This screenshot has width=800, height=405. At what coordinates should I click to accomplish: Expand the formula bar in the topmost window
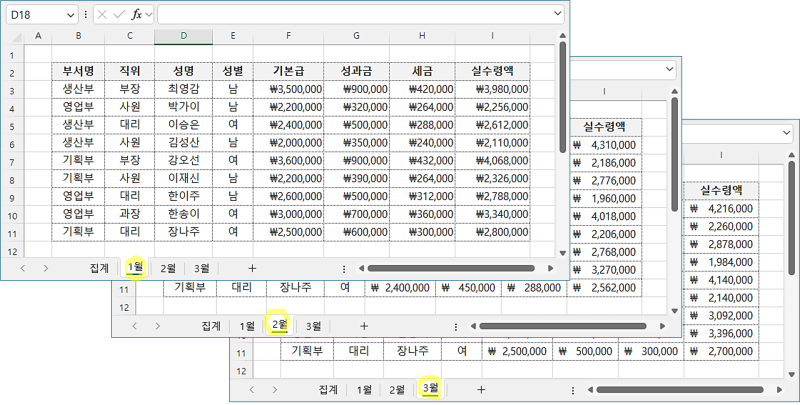(x=558, y=15)
